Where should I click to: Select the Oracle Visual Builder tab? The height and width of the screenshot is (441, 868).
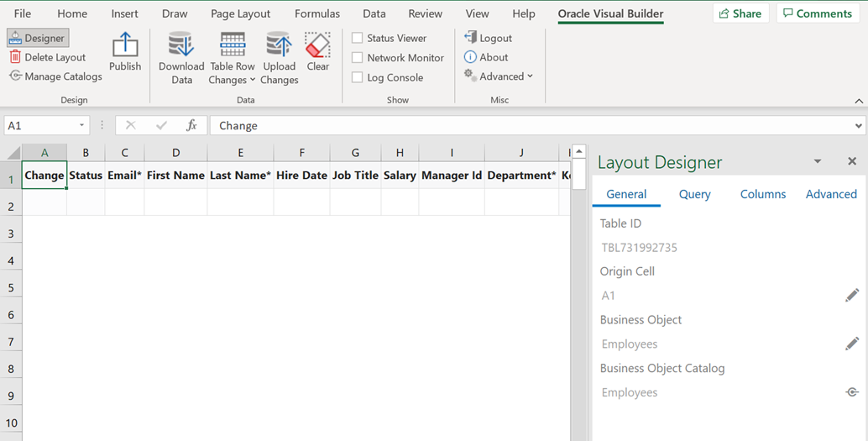610,13
